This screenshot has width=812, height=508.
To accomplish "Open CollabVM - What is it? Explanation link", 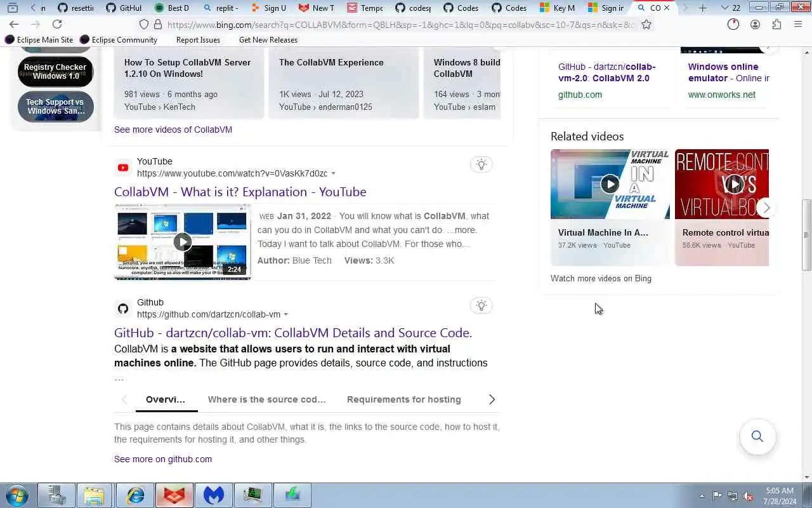I will [x=240, y=192].
